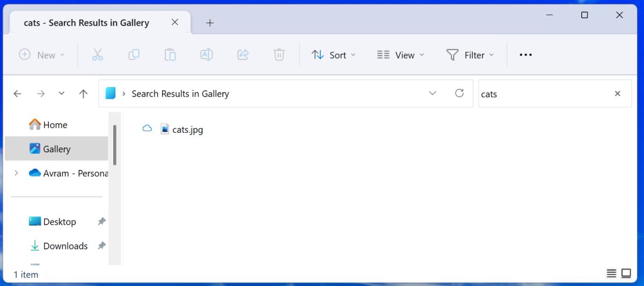This screenshot has height=286, width=644.
Task: Open the Filter dropdown menu
Action: click(x=470, y=55)
